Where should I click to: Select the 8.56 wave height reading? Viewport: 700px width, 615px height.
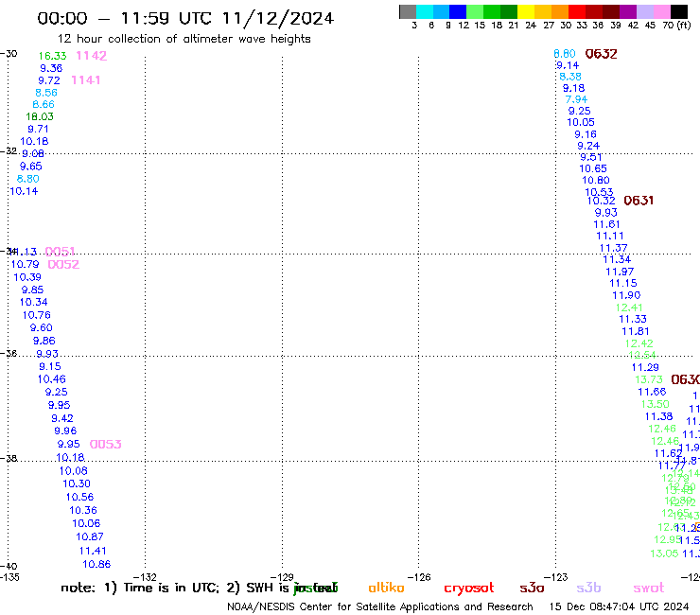[x=46, y=93]
